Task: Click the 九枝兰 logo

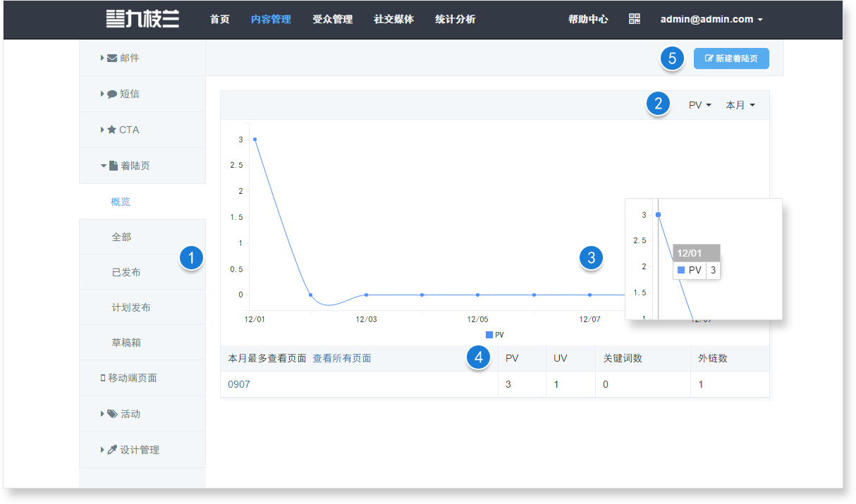Action: (x=142, y=19)
